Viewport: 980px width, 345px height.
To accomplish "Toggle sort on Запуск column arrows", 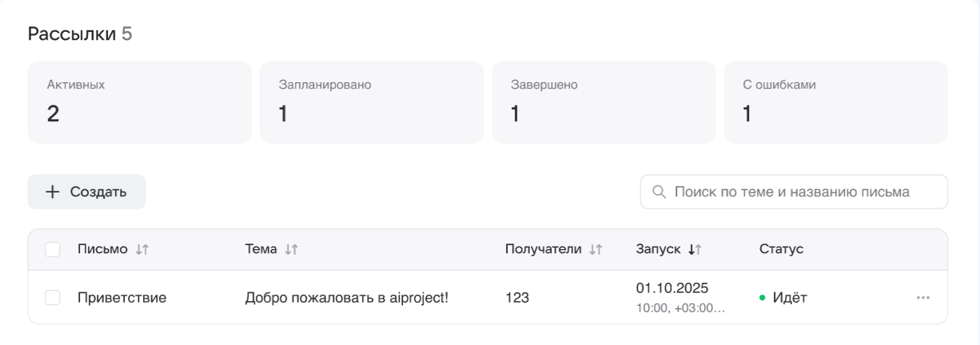I will click(x=695, y=250).
